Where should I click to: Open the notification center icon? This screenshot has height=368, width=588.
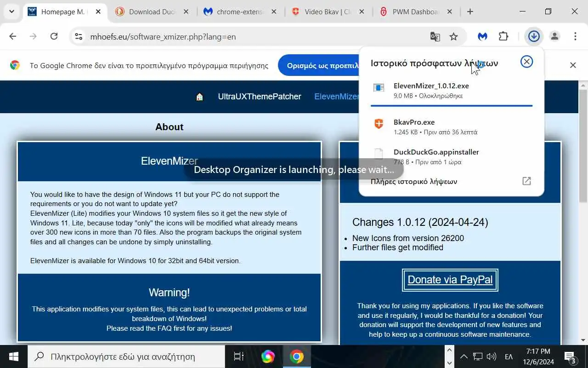tap(570, 356)
